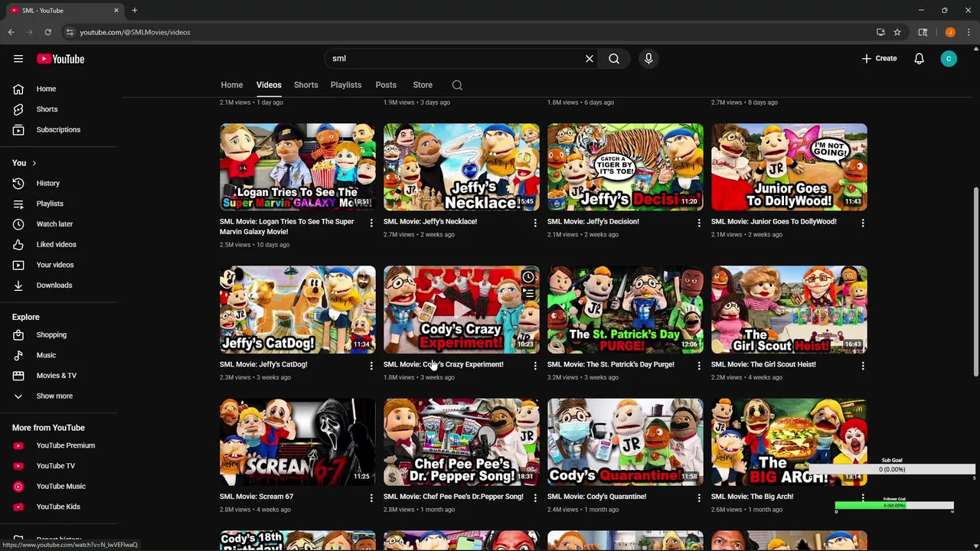
Task: Click the browser address bar URL
Action: tap(135, 32)
